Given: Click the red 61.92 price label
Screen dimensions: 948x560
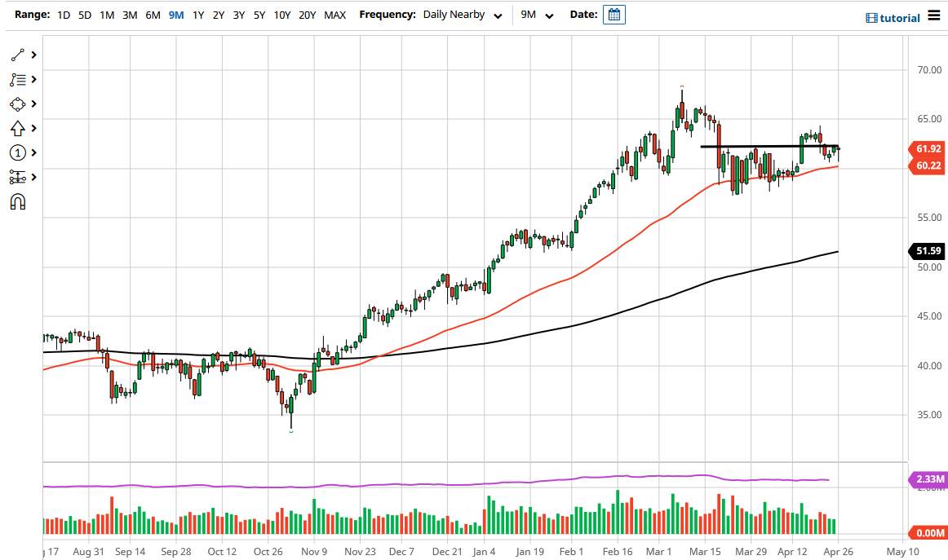Looking at the screenshot, I should [927, 150].
